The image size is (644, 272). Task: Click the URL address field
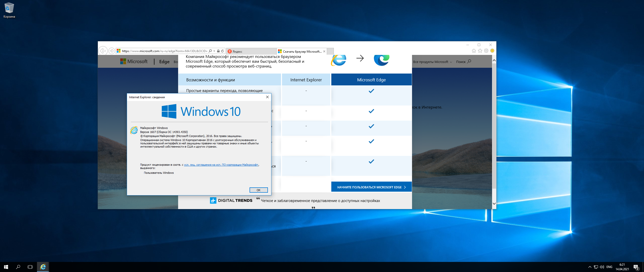point(165,51)
